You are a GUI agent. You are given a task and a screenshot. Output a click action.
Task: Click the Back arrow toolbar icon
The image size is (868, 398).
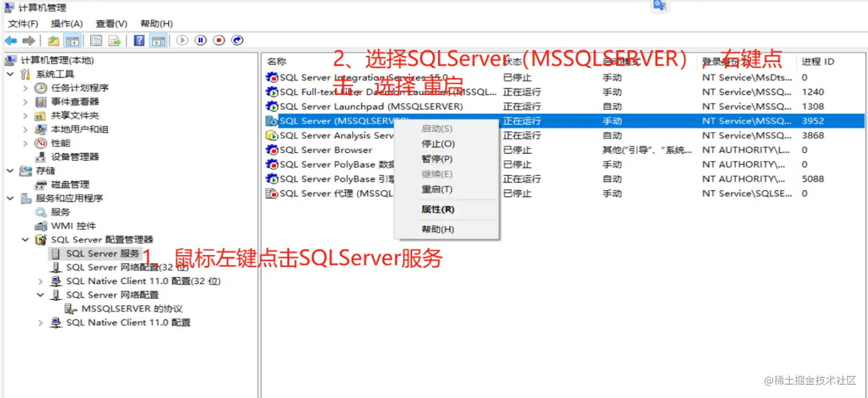tap(10, 40)
